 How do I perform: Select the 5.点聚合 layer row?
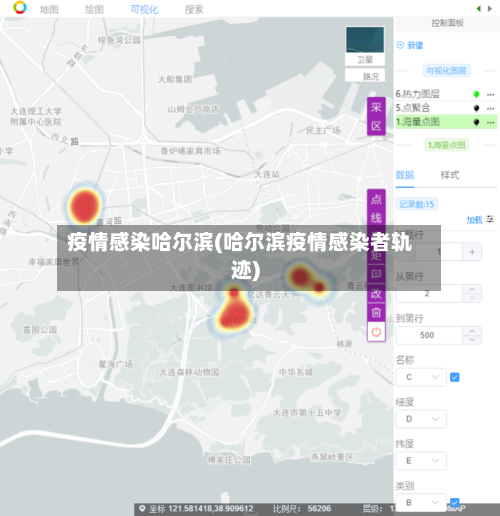446,108
